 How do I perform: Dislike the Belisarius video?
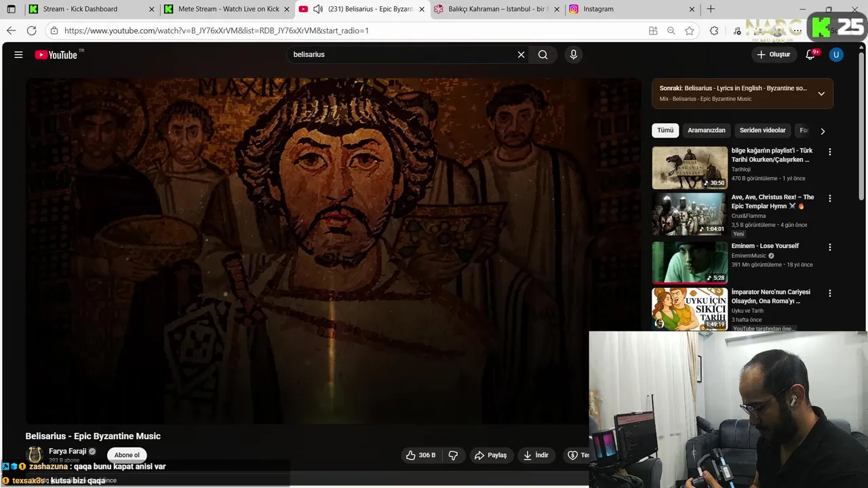(453, 455)
